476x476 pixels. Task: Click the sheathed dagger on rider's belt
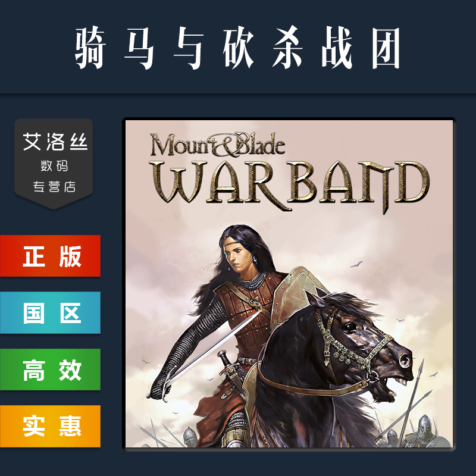pyautogui.click(x=232, y=372)
